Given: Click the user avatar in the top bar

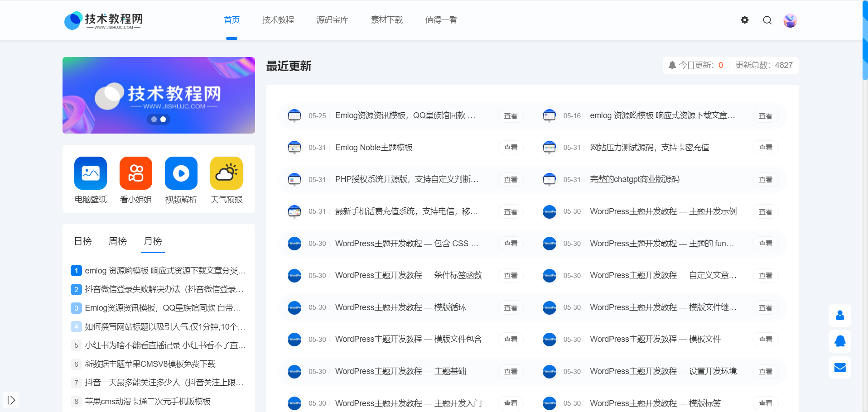Looking at the screenshot, I should tap(790, 20).
